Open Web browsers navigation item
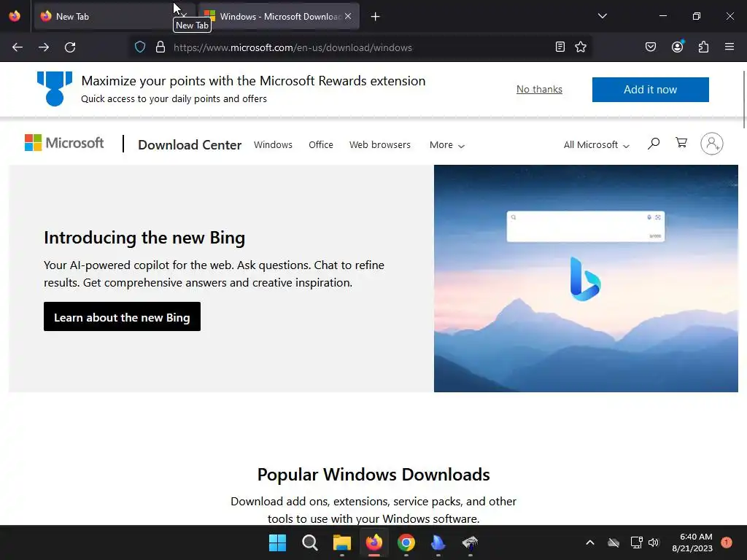 coord(379,145)
